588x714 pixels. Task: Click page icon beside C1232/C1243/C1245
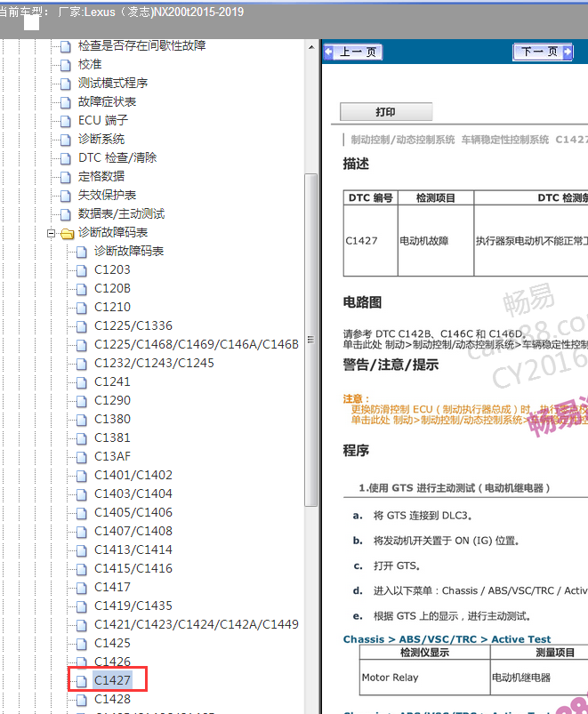pyautogui.click(x=82, y=364)
